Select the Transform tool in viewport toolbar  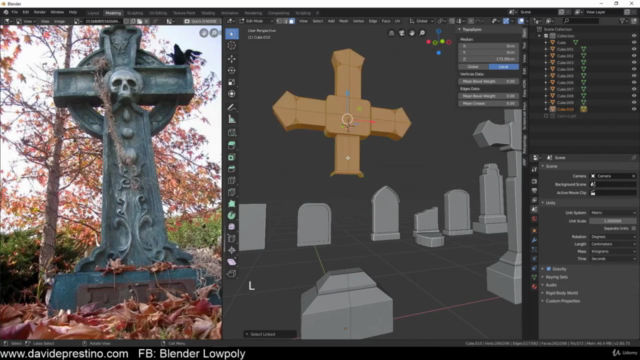(231, 94)
